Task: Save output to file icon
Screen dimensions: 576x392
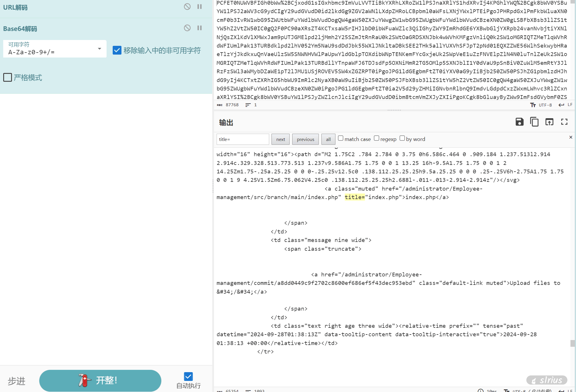Action: (519, 122)
